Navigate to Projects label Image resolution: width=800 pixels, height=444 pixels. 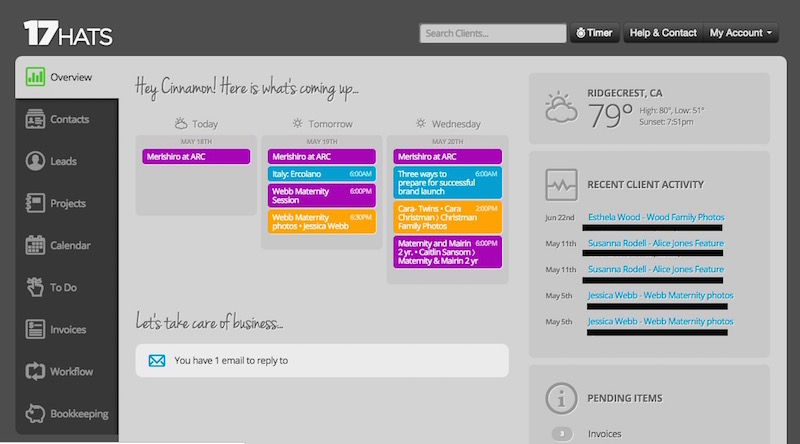[x=68, y=203]
